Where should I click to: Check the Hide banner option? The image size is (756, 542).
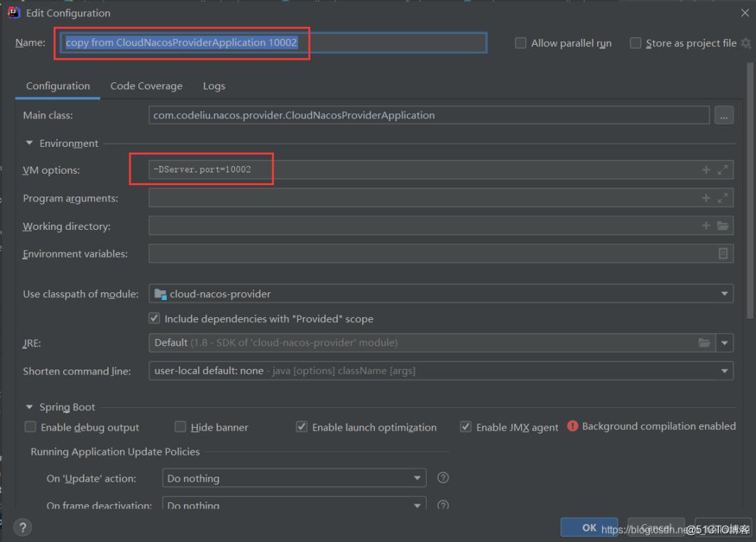tap(180, 427)
